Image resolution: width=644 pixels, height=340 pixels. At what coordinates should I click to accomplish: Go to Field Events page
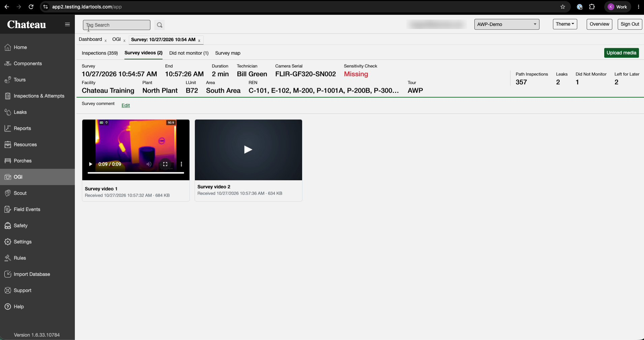37,209
